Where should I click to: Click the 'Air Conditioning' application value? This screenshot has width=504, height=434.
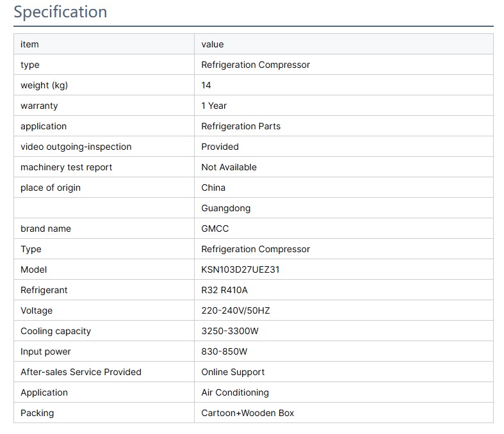234,392
